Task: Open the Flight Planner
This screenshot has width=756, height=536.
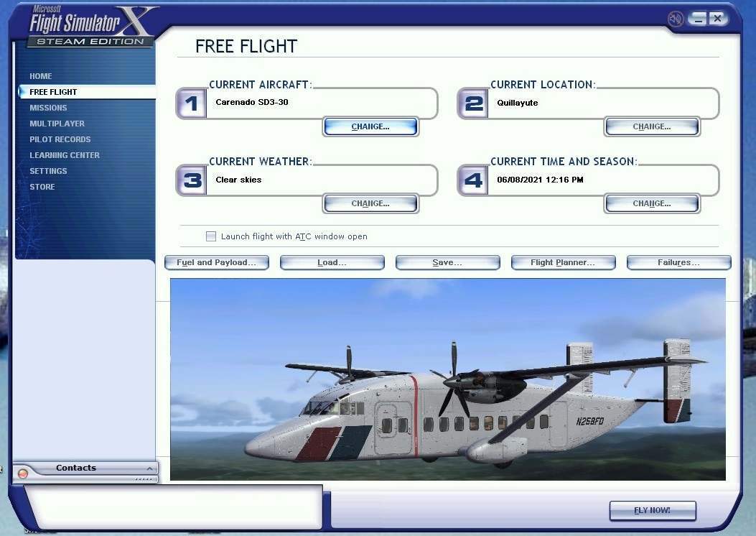Action: point(563,262)
